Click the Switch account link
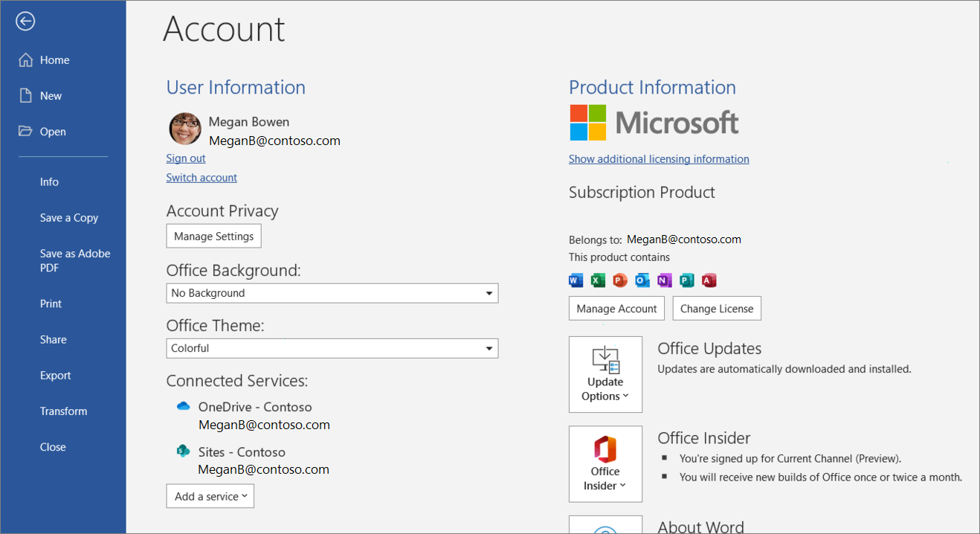Screen dimensions: 980x534 [x=202, y=178]
